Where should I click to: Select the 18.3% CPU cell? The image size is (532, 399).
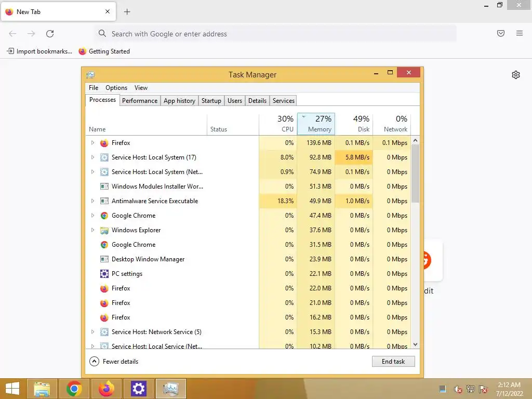click(x=278, y=201)
